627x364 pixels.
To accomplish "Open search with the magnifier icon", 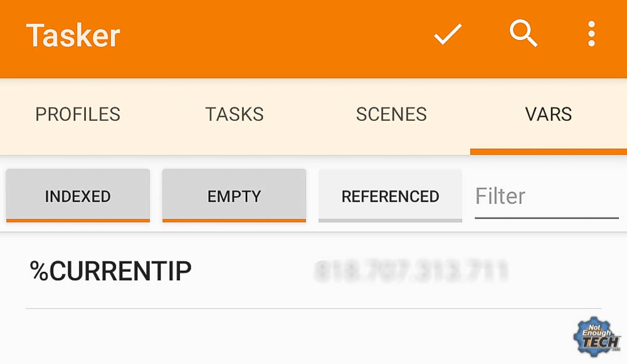I will click(524, 34).
